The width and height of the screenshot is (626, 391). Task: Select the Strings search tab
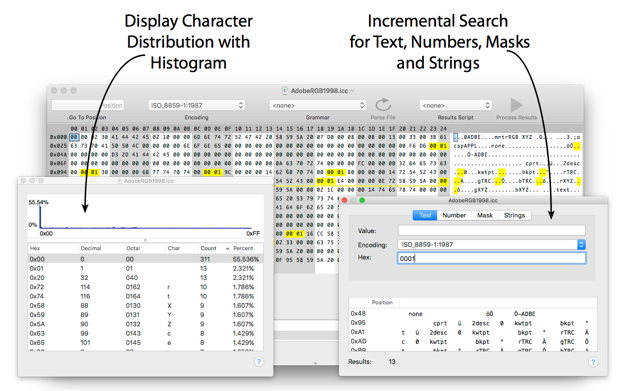click(x=514, y=215)
